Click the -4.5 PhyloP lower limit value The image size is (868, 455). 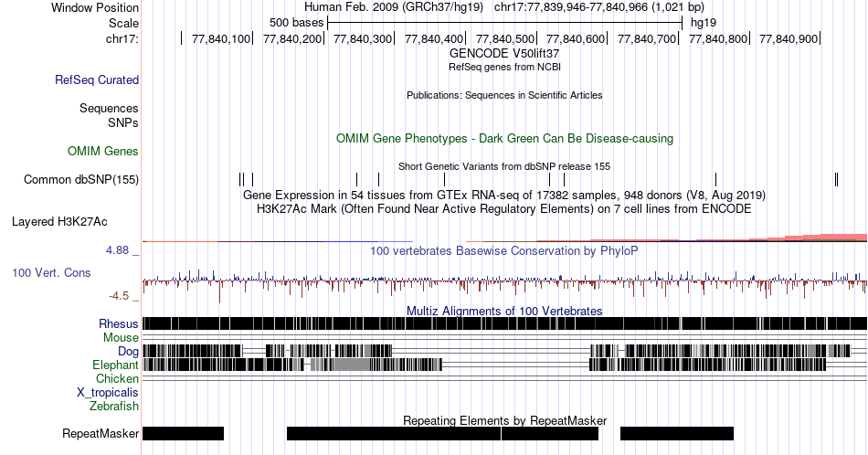[x=119, y=296]
